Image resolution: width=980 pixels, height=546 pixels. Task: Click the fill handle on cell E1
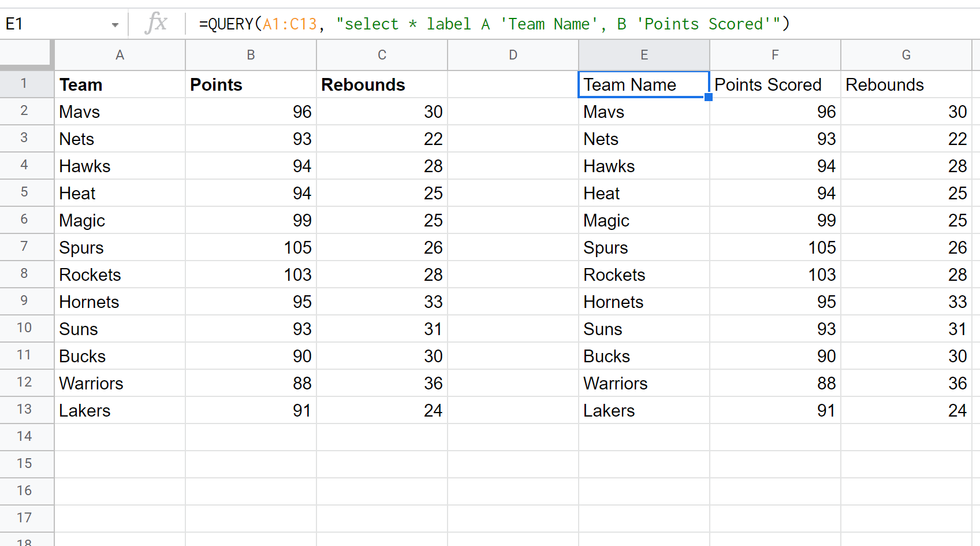tap(709, 97)
